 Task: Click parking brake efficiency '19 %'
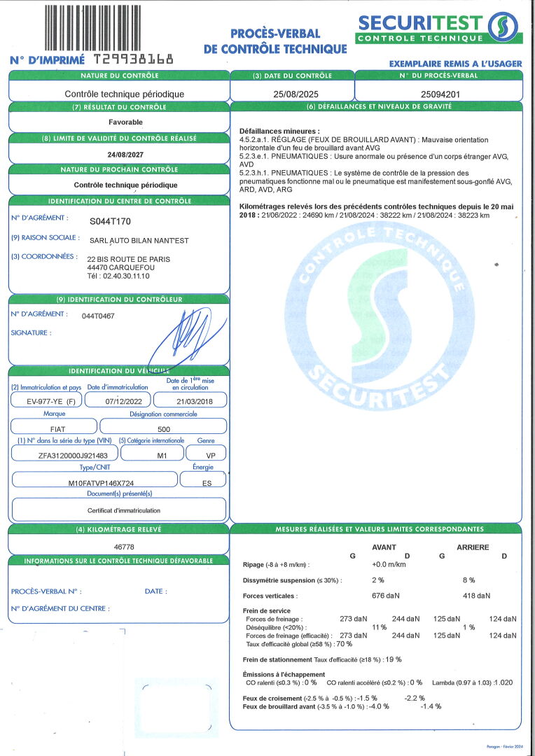pos(394,659)
